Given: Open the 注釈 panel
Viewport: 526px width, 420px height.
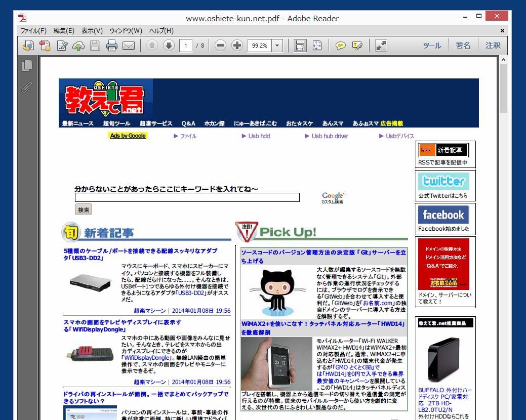Looking at the screenshot, I should point(493,45).
